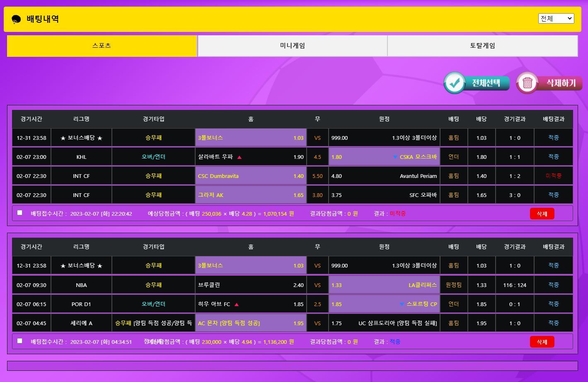Screen dimensions: 588x382
Task: Select the 스포츠 tab
Action: point(102,46)
